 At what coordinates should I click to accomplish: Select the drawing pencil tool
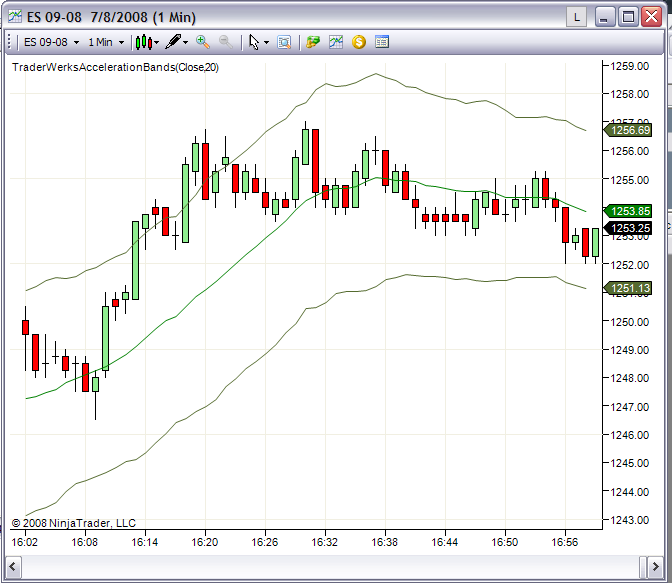coord(174,42)
